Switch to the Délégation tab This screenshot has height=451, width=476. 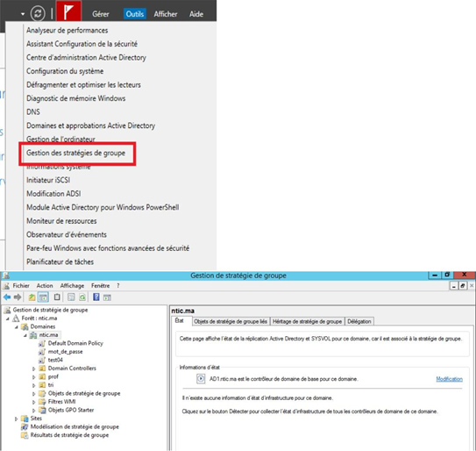pyautogui.click(x=359, y=321)
